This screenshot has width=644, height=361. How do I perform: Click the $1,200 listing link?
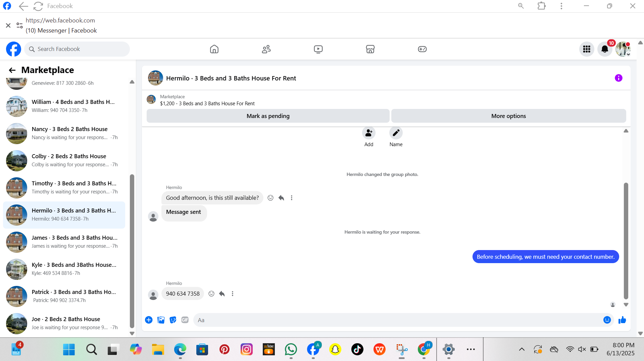click(207, 104)
